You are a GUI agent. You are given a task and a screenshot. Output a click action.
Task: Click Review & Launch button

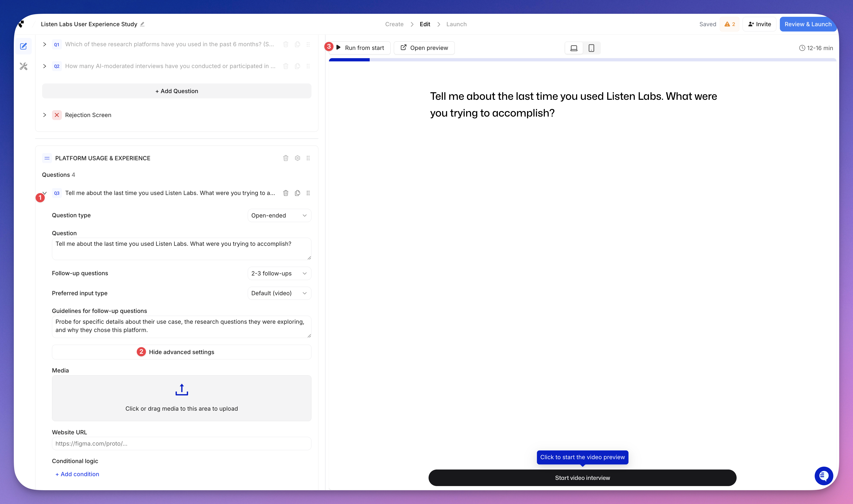(807, 24)
